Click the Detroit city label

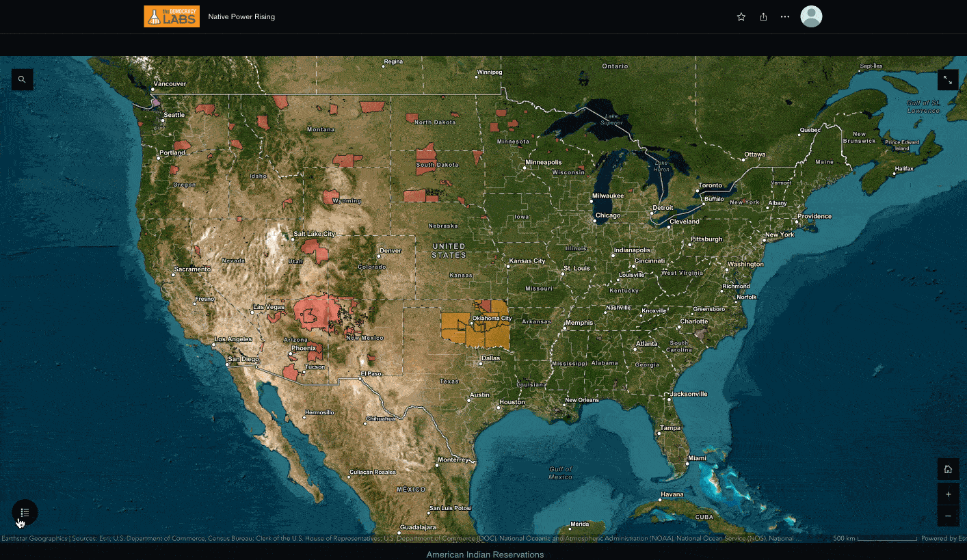click(663, 208)
